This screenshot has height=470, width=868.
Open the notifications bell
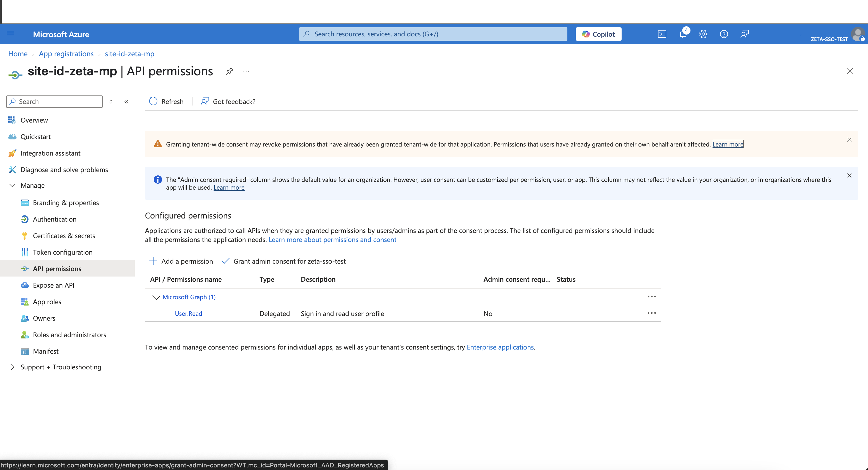click(682, 34)
